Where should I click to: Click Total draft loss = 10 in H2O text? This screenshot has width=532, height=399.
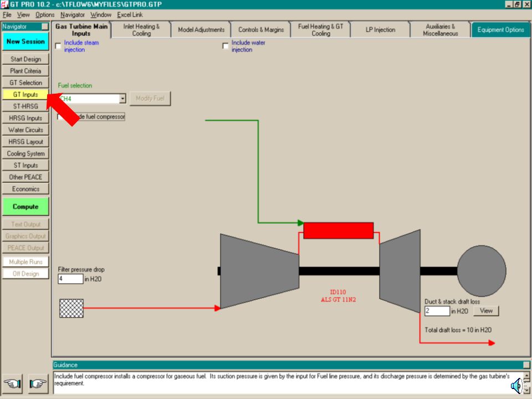coord(458,330)
